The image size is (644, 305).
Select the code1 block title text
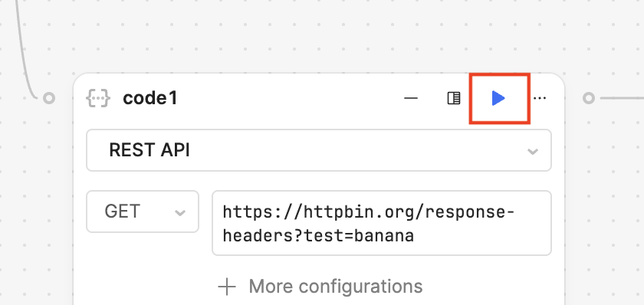pyautogui.click(x=150, y=98)
